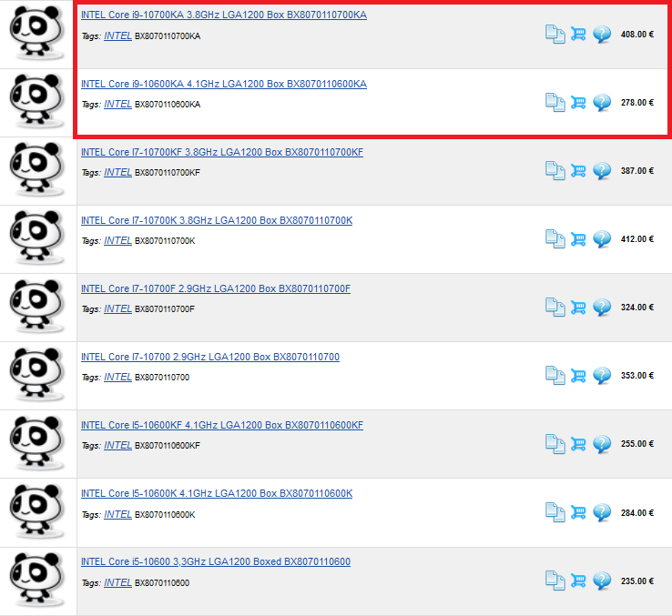Screen dimensions: 672x616
Task: Click compare icon for I7-10700F row
Action: pos(555,308)
